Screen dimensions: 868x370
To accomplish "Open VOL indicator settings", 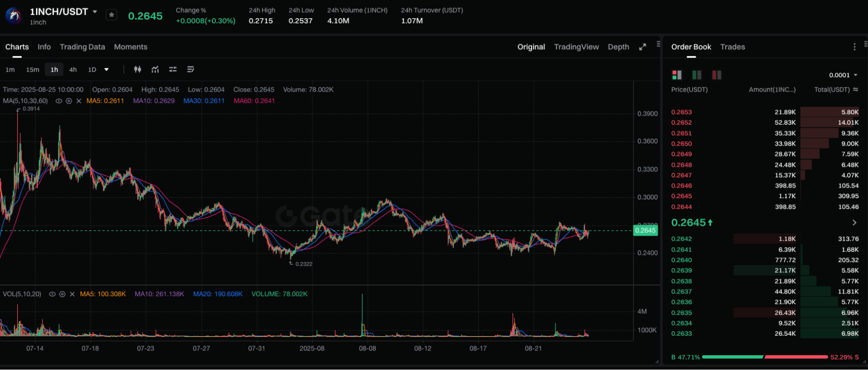I will 62,294.
